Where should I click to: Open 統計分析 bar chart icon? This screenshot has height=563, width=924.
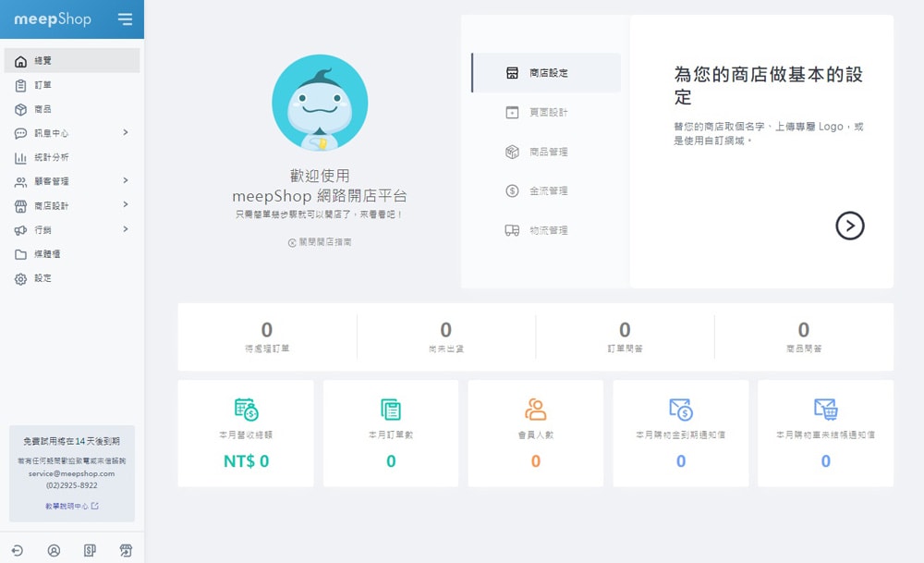click(x=20, y=158)
